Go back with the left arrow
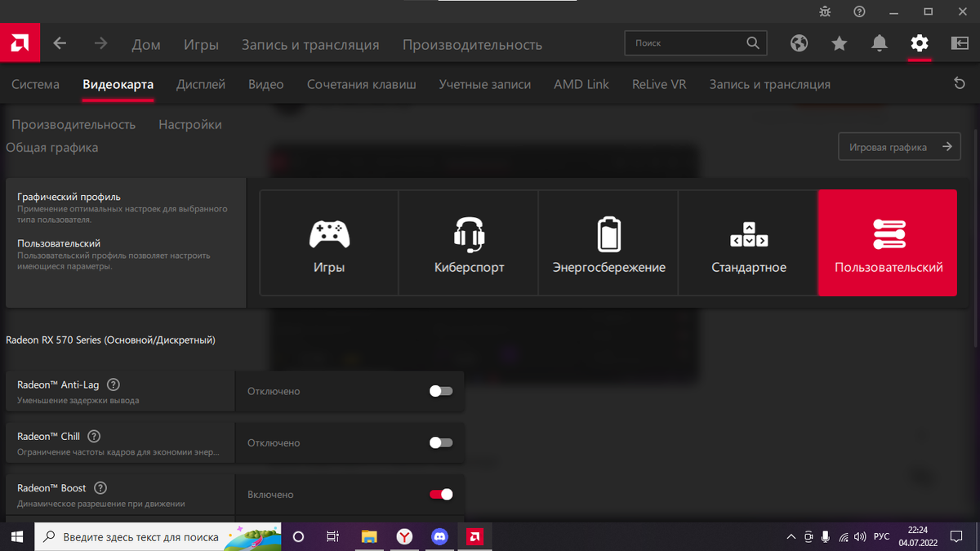 [60, 43]
